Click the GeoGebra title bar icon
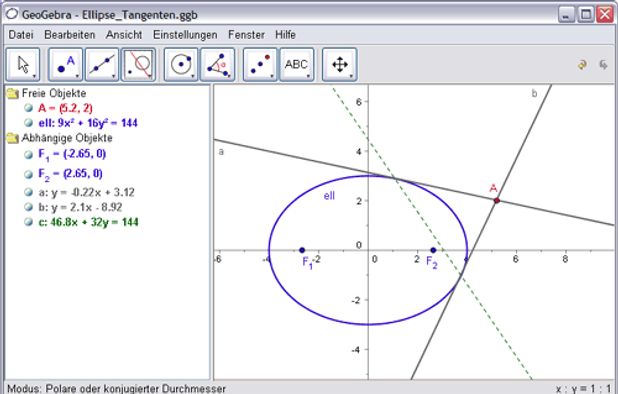The image size is (618, 394). 12,14
